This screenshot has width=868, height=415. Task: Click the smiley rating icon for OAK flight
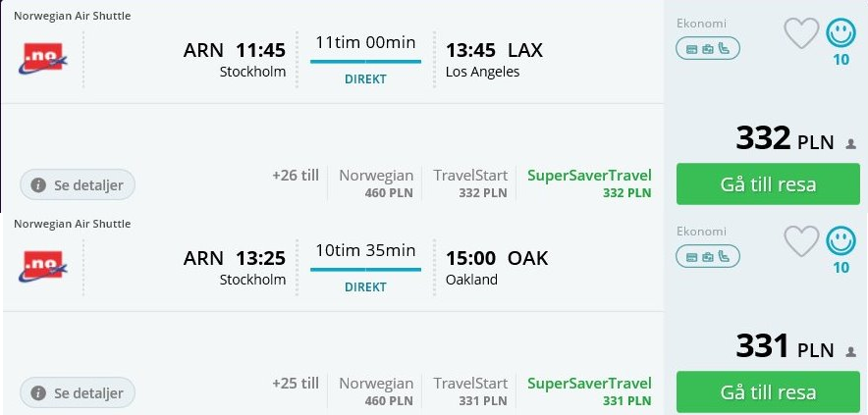pyautogui.click(x=841, y=240)
